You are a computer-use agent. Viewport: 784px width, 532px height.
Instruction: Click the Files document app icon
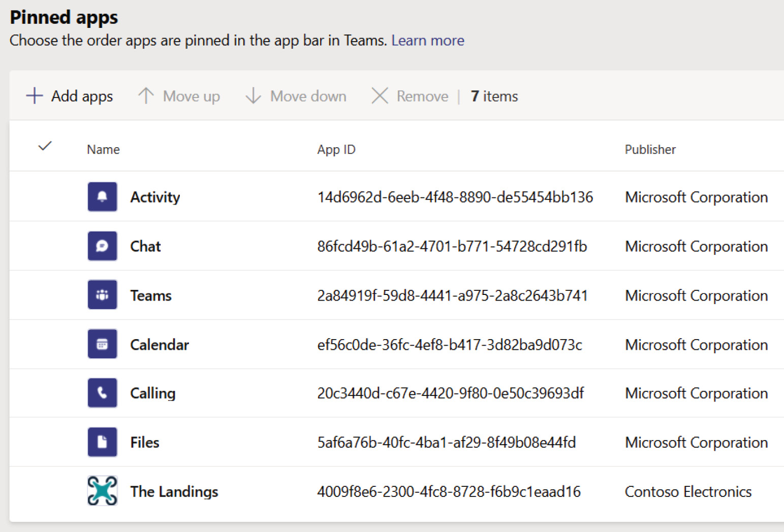102,442
